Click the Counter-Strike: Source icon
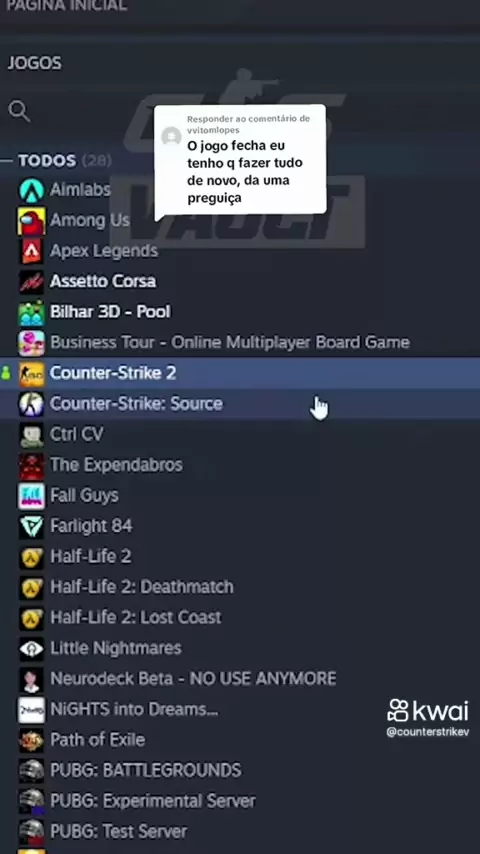Screen dimensions: 480x854 pyautogui.click(x=32, y=404)
